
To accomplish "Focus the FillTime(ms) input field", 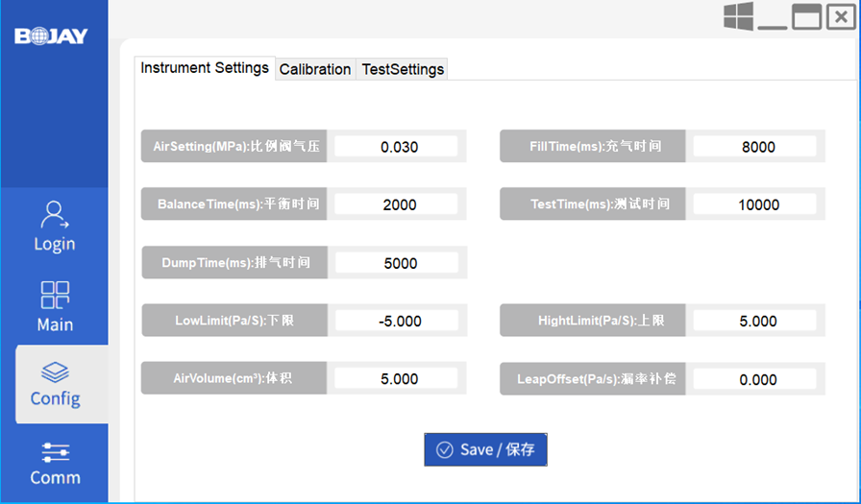I will [x=757, y=147].
